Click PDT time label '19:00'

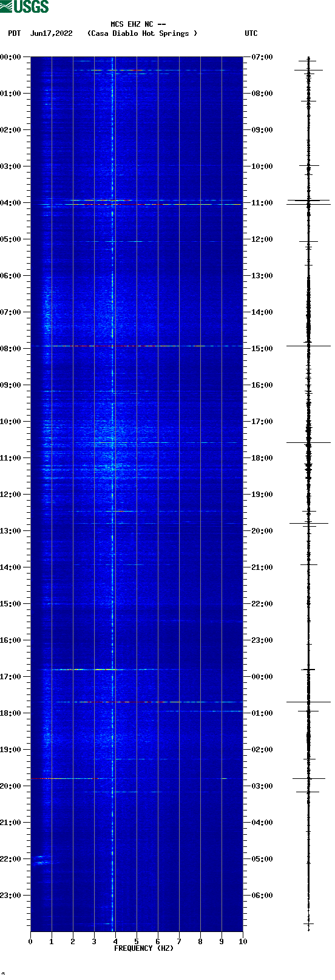(x=11, y=750)
